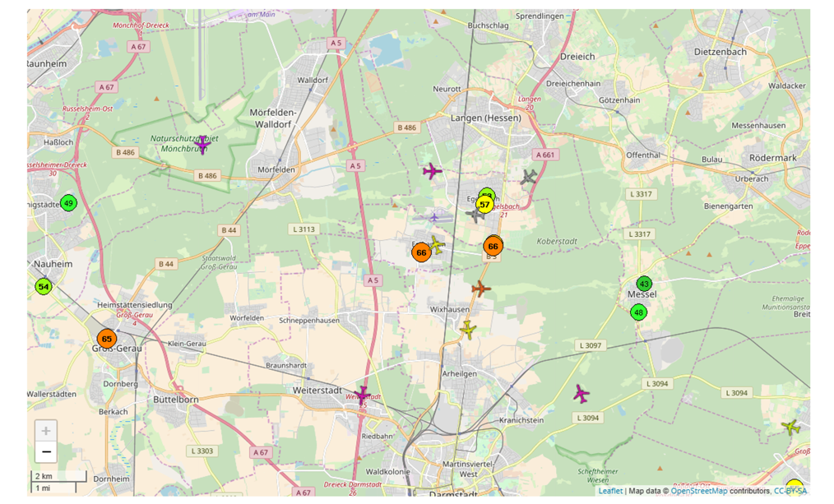This screenshot has height=504, width=834.
Task: Click the gray airplane near A 661
Action: (x=528, y=177)
